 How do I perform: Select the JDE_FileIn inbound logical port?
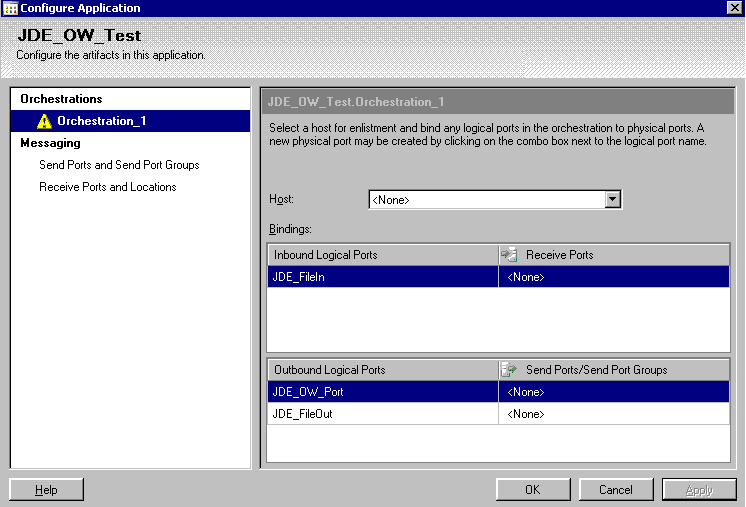point(383,277)
